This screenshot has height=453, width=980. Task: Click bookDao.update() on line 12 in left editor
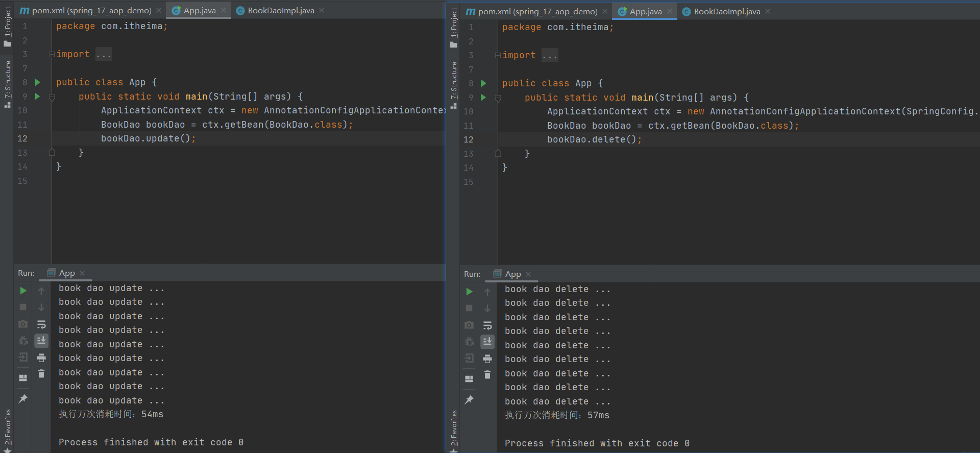click(x=148, y=138)
